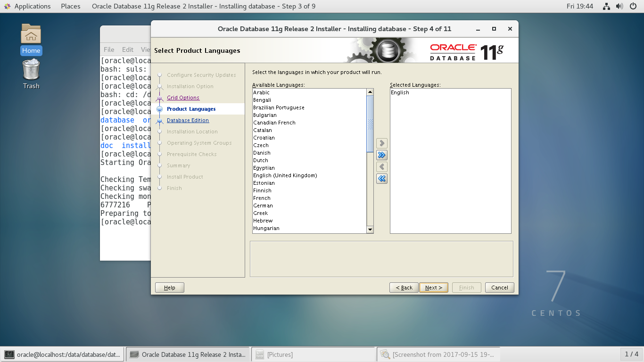
Task: Select Finnish in Available Languages
Action: coord(309,190)
